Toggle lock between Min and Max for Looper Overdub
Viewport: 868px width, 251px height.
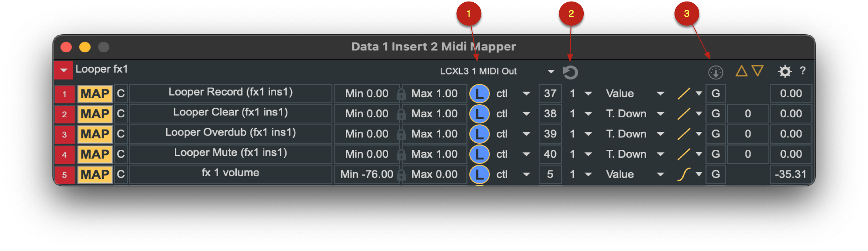401,134
